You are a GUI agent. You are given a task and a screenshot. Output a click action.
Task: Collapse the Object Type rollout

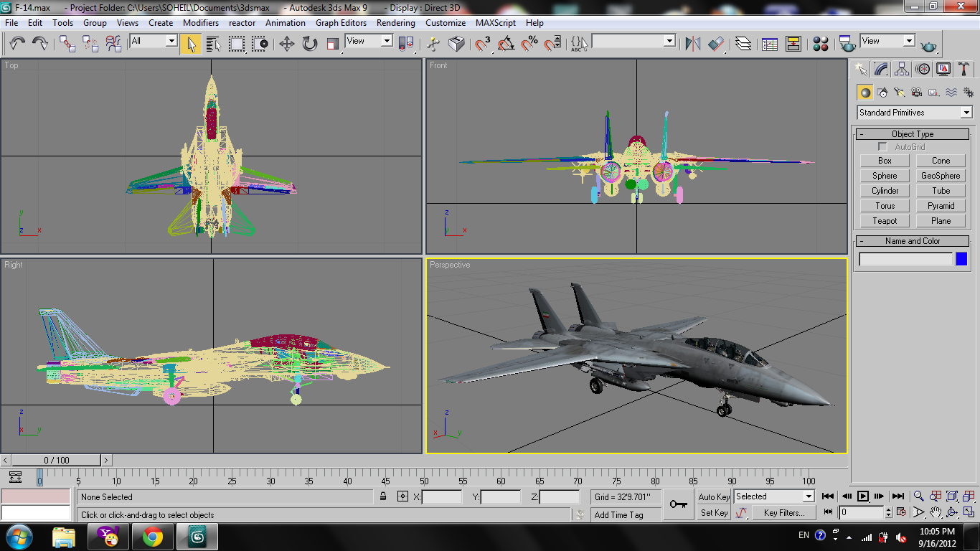point(913,134)
